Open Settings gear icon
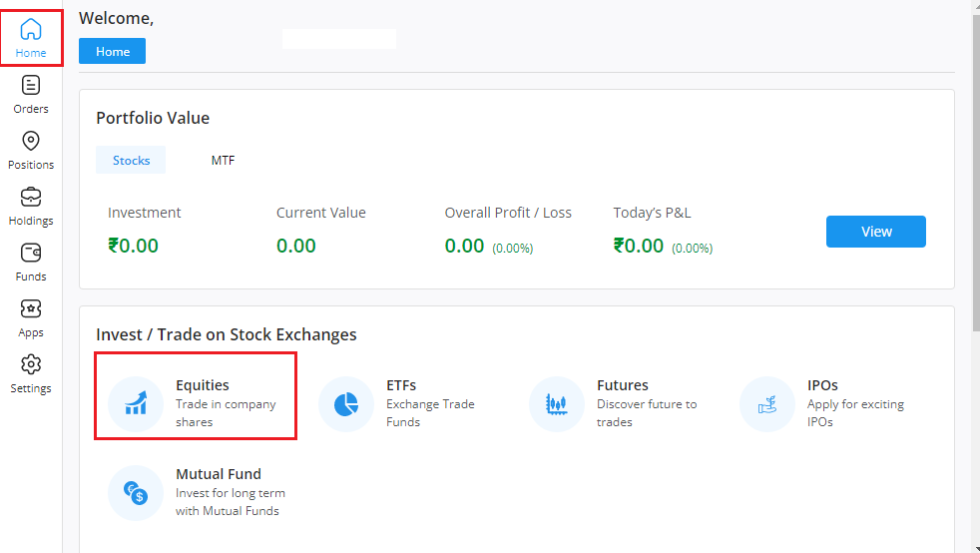Screen dimensions: 980x553 (31, 365)
